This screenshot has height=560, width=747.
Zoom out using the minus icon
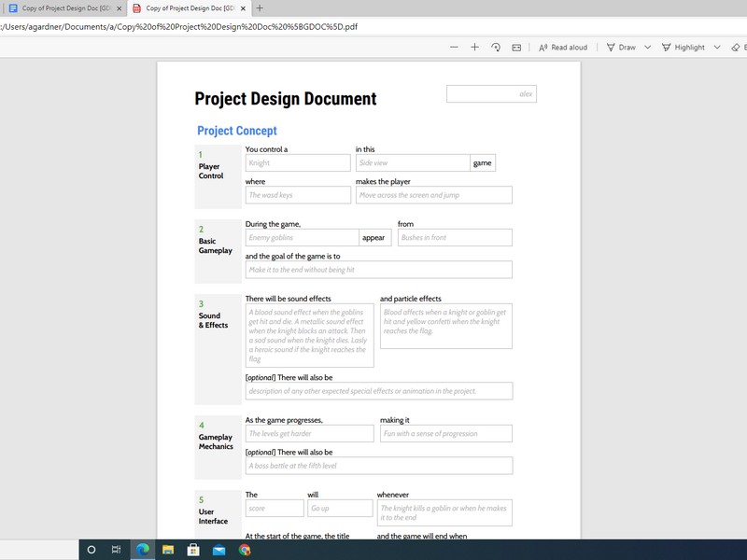[x=454, y=47]
